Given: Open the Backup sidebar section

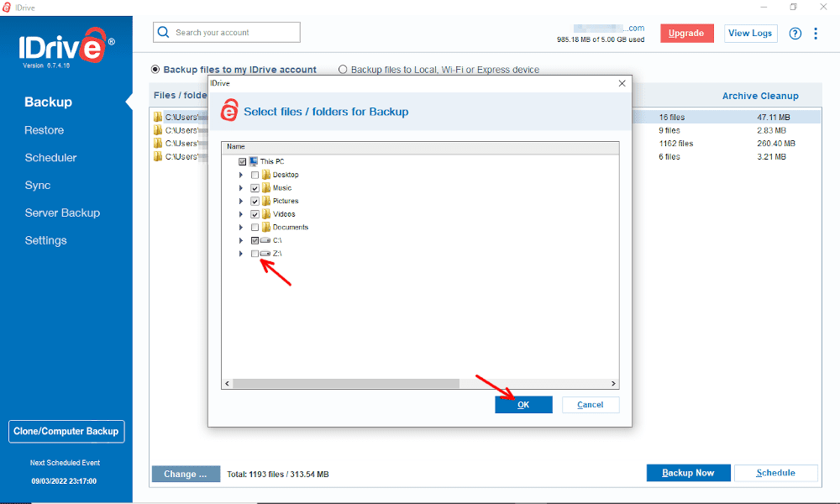Looking at the screenshot, I should pyautogui.click(x=48, y=102).
